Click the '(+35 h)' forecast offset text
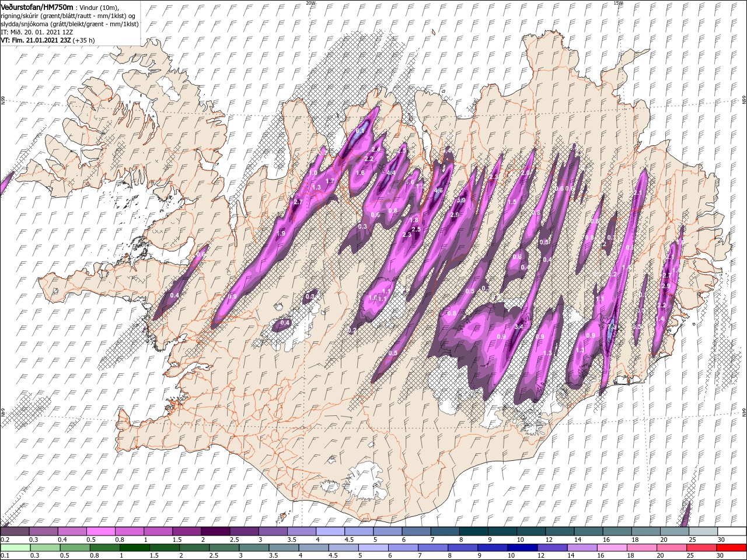The width and height of the screenshot is (747, 560). 84,40
